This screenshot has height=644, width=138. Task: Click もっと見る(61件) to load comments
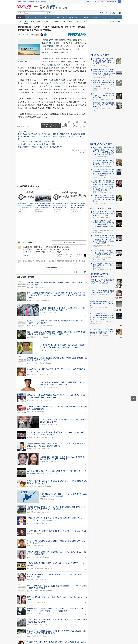tap(52, 267)
